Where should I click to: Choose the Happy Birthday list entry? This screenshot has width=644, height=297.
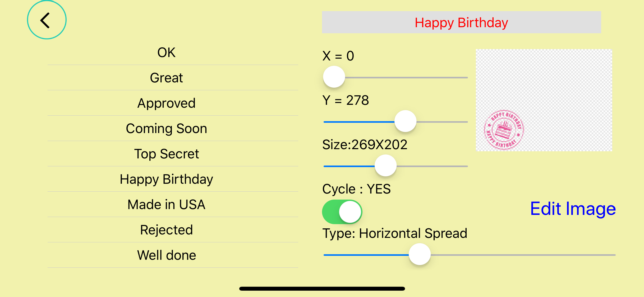tap(166, 179)
